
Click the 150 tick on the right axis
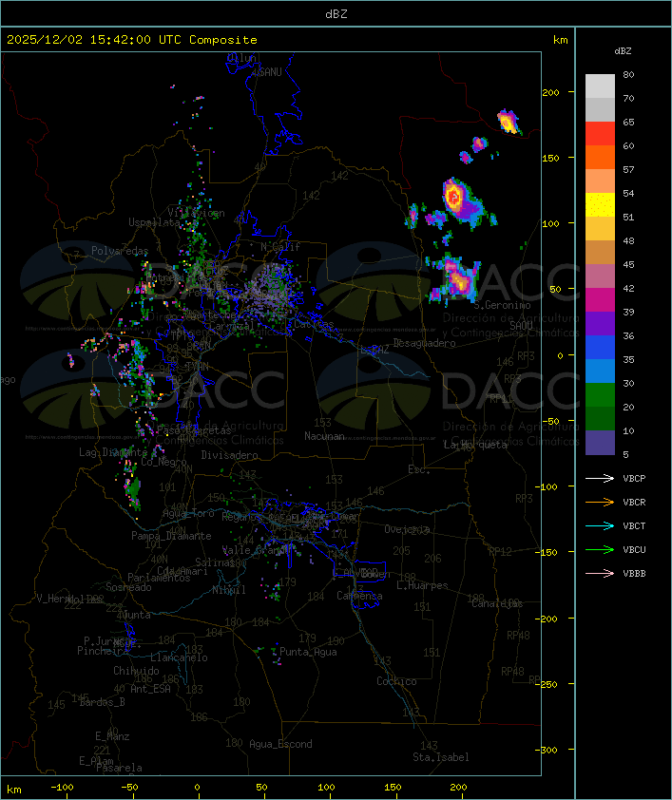[550, 158]
